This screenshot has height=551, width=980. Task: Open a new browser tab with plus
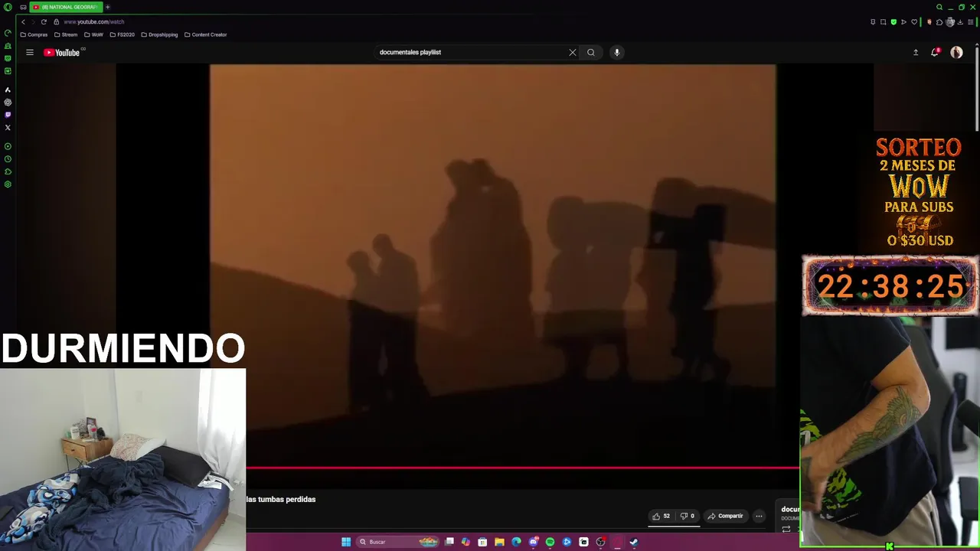coord(107,7)
